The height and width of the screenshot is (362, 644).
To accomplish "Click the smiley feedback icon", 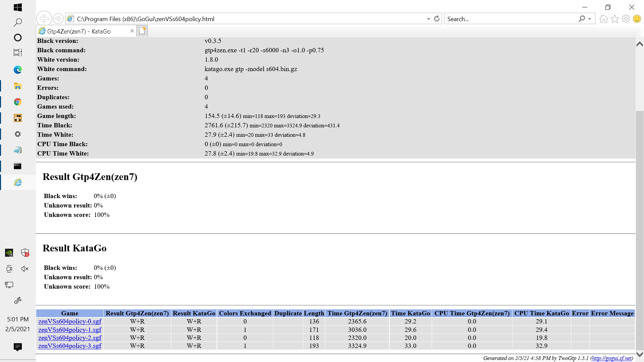I will click(637, 19).
